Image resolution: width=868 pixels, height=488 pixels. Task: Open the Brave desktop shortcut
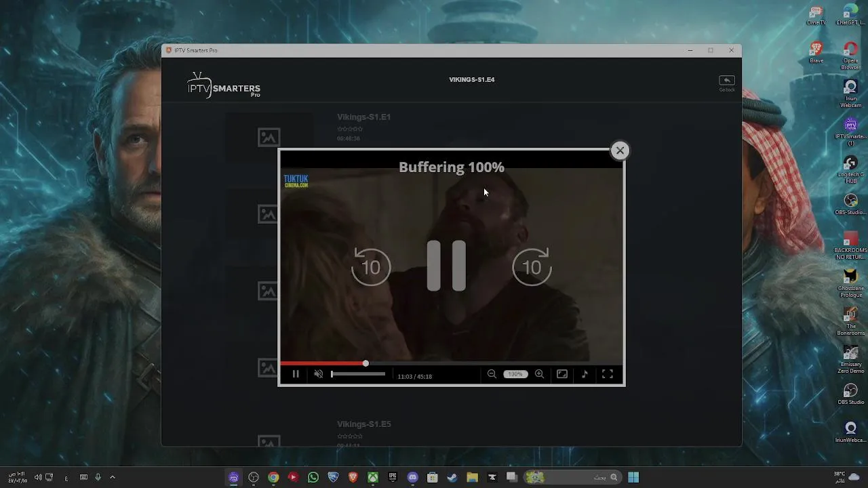[816, 53]
